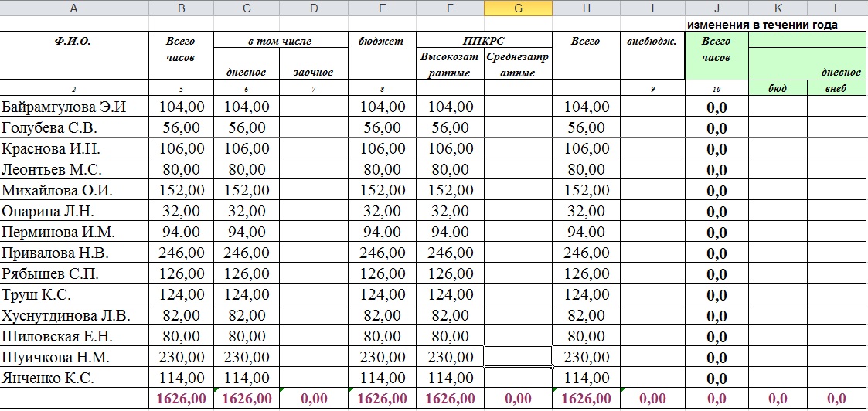Viewport: 868px width, 411px height.
Task: Select column E header
Action: pyautogui.click(x=382, y=8)
